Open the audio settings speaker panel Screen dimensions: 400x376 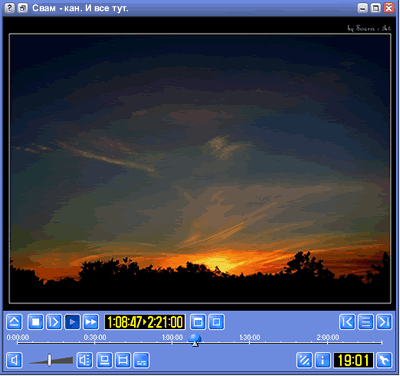coord(85,360)
